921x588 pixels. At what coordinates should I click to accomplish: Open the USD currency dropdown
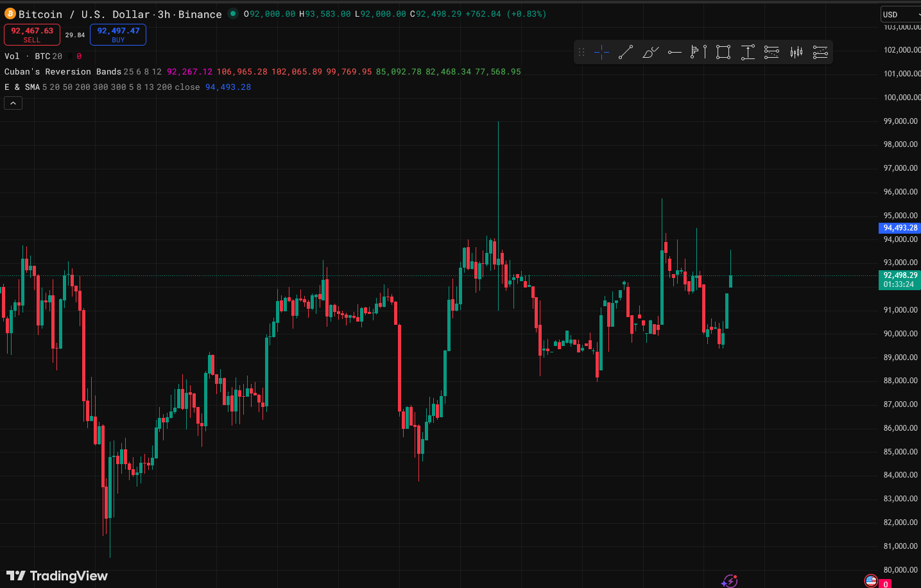click(901, 14)
